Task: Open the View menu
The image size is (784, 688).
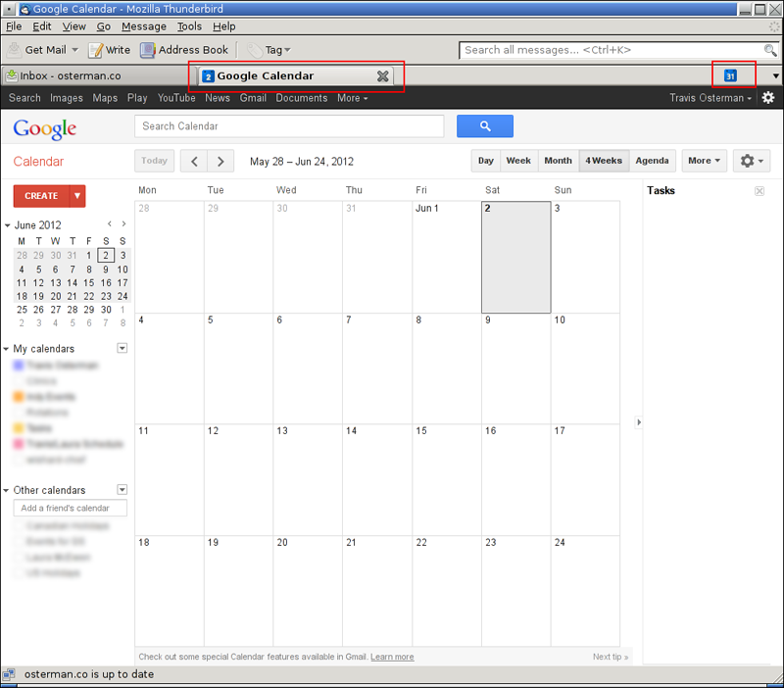Action: pos(74,26)
